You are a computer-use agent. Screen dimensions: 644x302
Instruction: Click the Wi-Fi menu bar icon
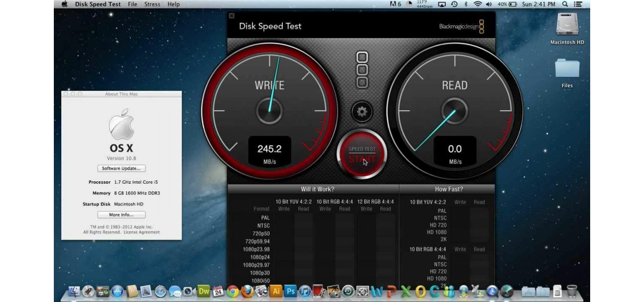pos(477,4)
